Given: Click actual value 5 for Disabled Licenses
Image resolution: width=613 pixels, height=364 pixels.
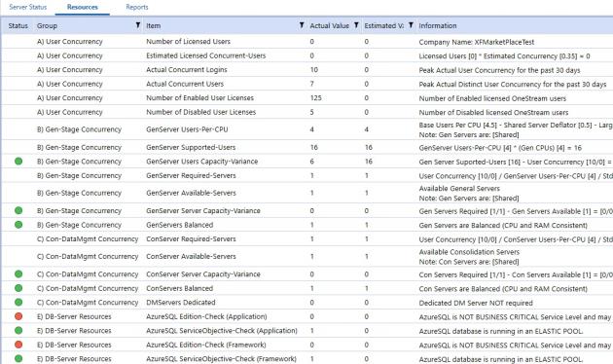Looking at the screenshot, I should point(311,112).
